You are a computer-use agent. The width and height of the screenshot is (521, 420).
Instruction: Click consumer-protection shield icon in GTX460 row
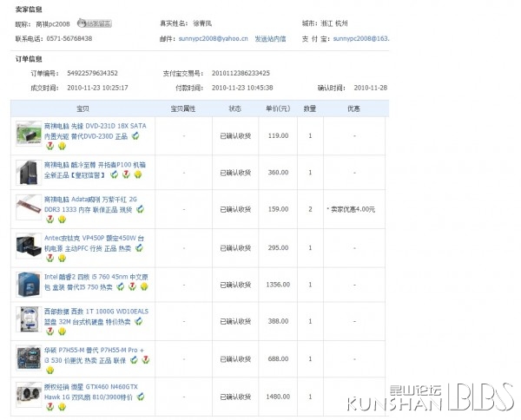point(141,397)
